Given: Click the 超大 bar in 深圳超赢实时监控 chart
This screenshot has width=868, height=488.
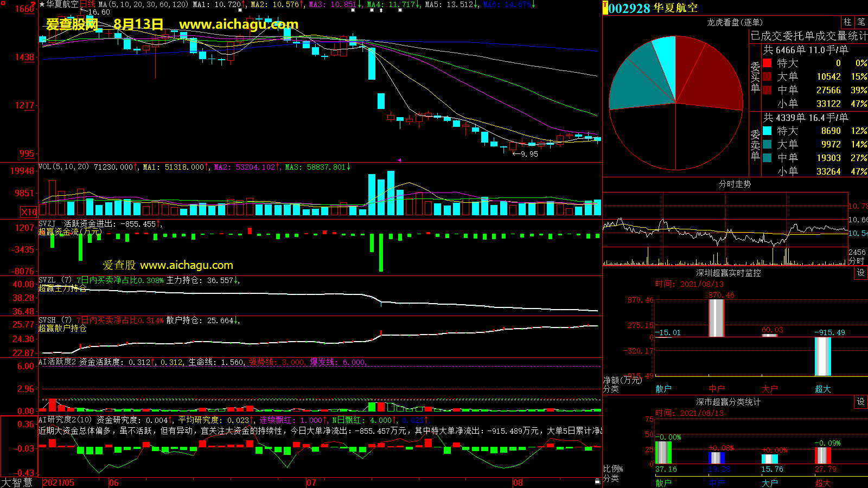Looking at the screenshot, I should click(822, 356).
